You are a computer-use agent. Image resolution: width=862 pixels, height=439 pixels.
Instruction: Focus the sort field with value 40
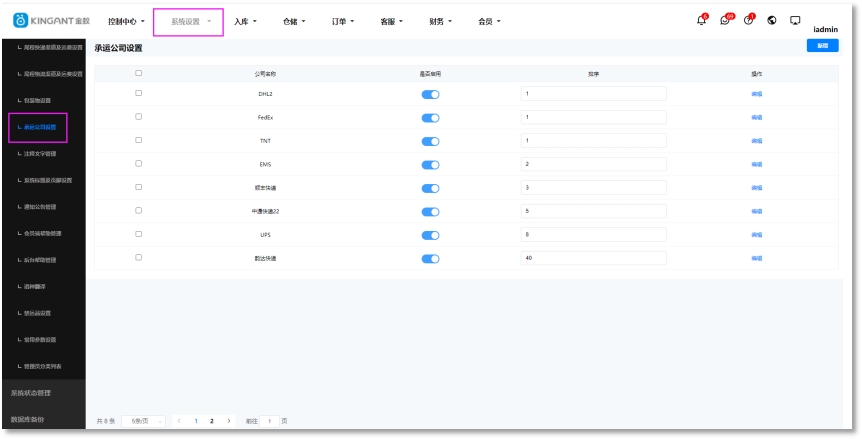(x=594, y=258)
